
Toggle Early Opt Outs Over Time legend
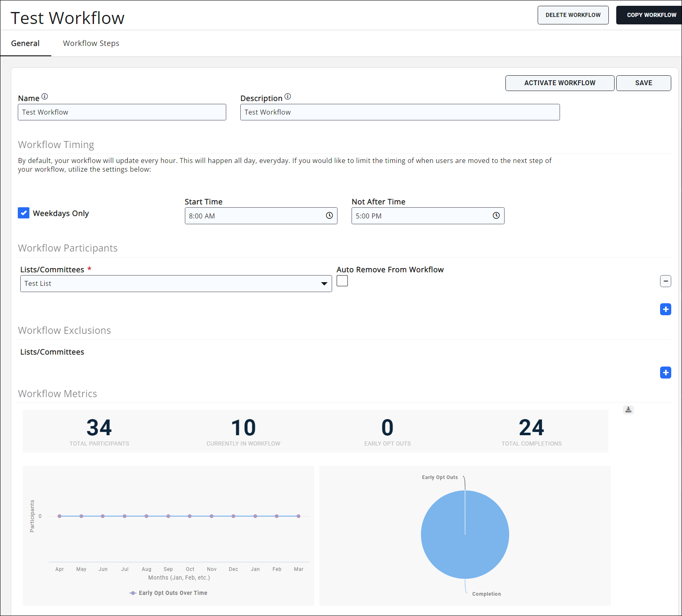point(168,593)
